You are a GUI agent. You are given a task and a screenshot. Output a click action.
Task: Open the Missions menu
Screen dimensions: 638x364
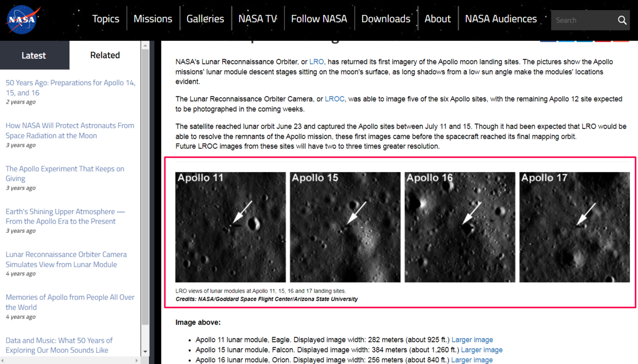[153, 19]
